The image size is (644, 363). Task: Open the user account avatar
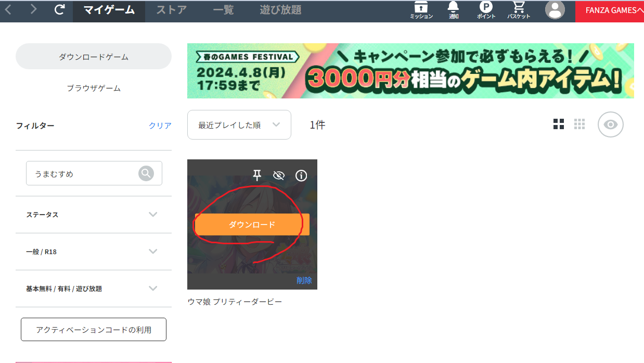tap(555, 10)
